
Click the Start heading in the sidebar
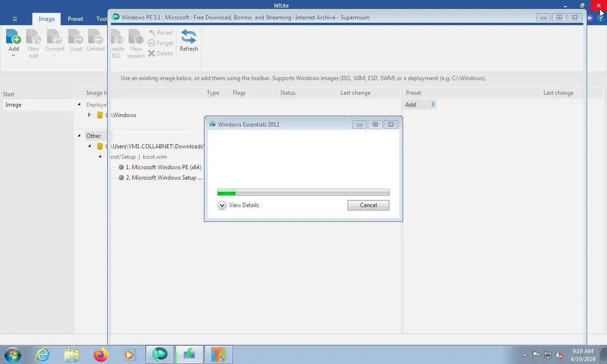[9, 94]
